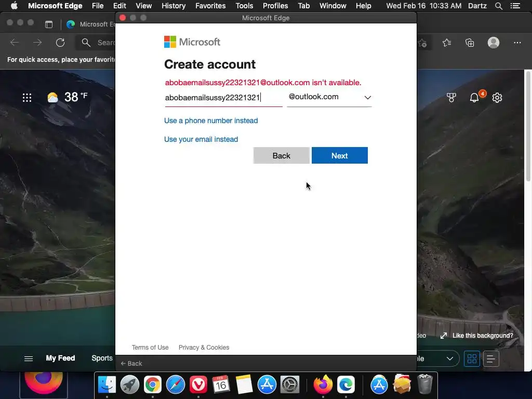The image size is (532, 399).
Task: Open the profile avatar icon
Action: [494, 43]
